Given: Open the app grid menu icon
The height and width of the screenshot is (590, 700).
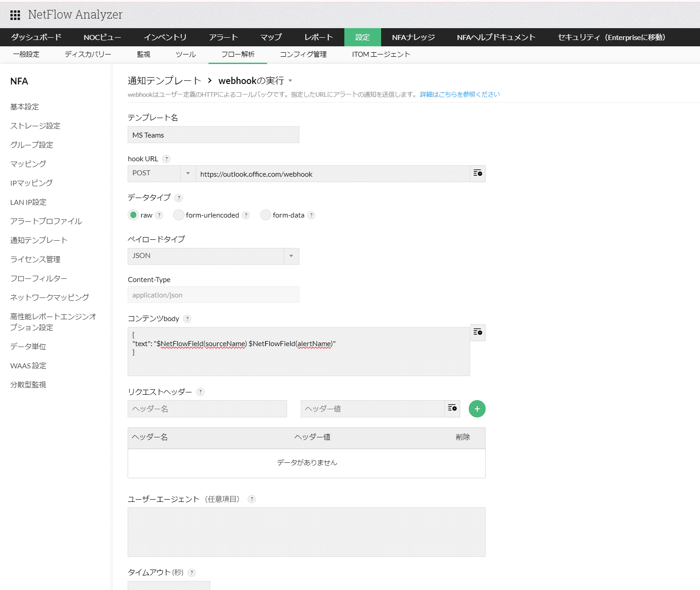Looking at the screenshot, I should (15, 15).
